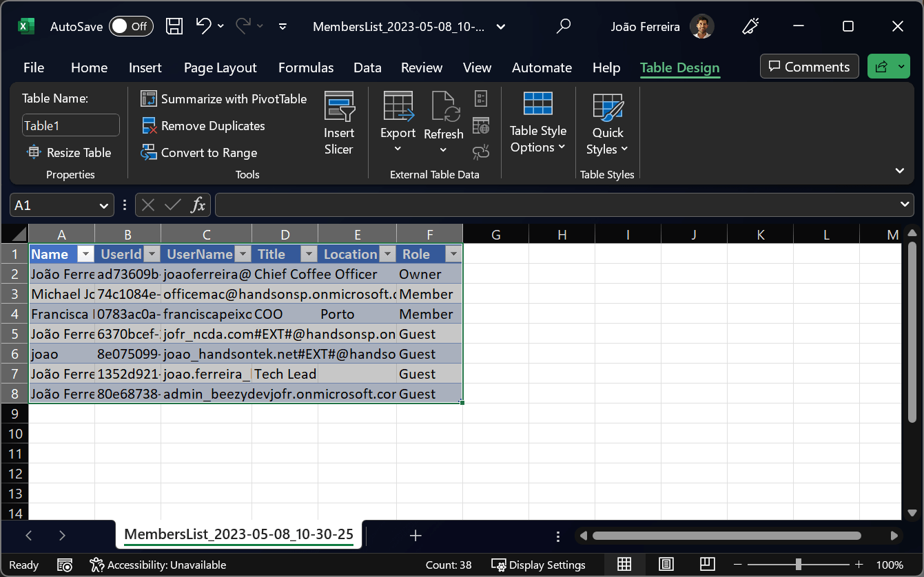The width and height of the screenshot is (924, 577).
Task: Open Summarize with PivotTable
Action: [x=224, y=99]
